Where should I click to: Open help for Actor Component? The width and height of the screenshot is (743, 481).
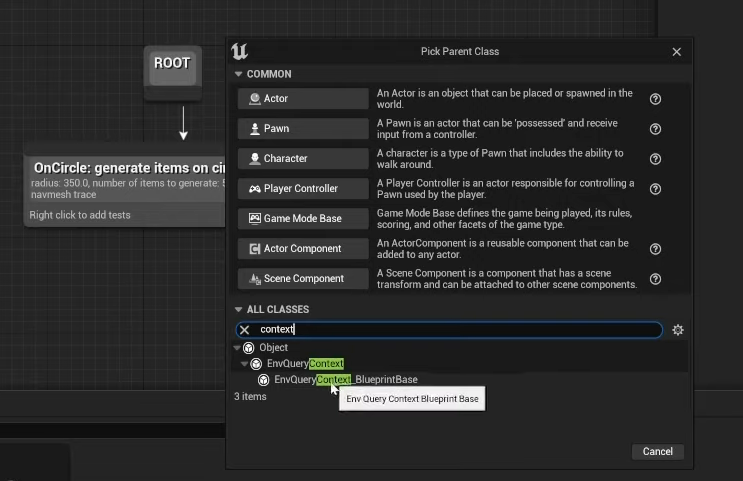click(x=656, y=249)
